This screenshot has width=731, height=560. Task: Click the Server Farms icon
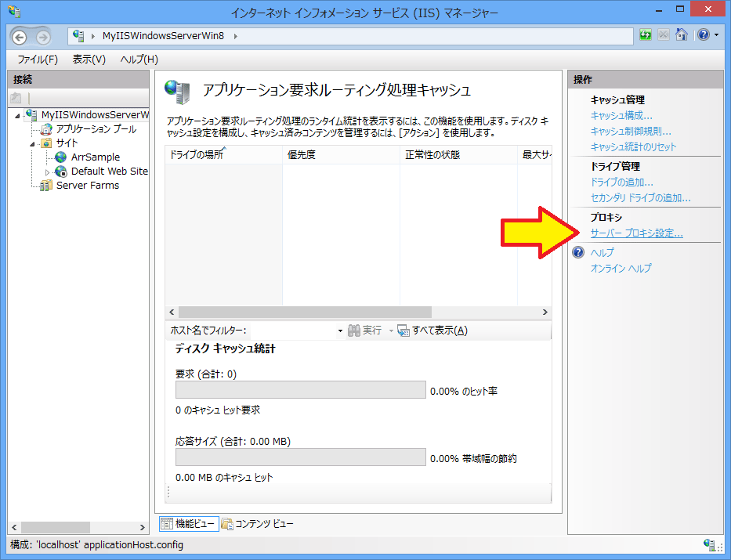pos(45,186)
